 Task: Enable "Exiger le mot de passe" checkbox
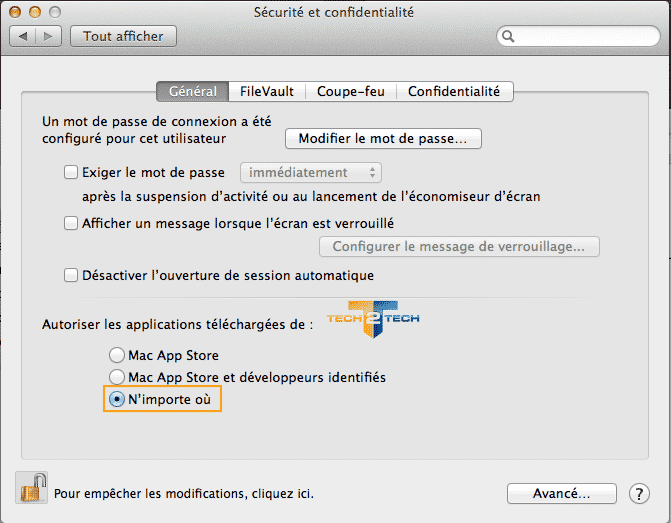click(x=71, y=172)
